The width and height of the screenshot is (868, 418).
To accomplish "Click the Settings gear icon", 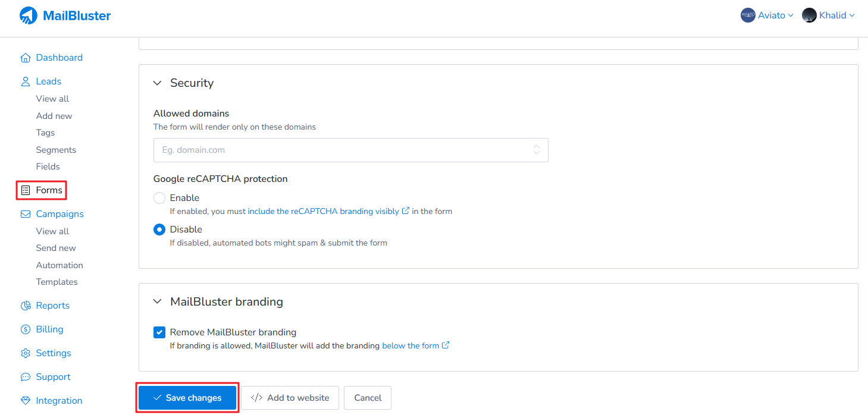I will click(26, 353).
